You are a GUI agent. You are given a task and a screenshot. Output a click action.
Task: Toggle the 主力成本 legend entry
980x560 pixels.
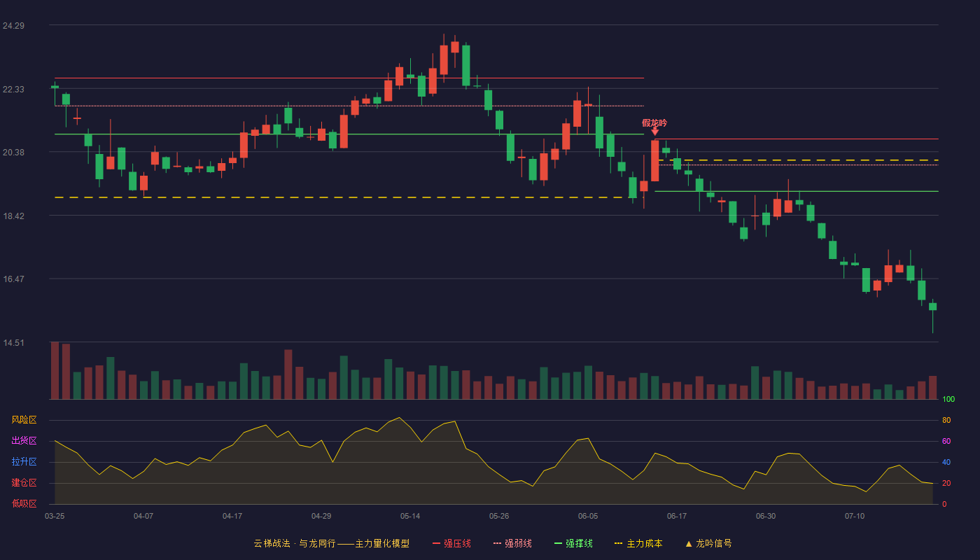point(638,543)
